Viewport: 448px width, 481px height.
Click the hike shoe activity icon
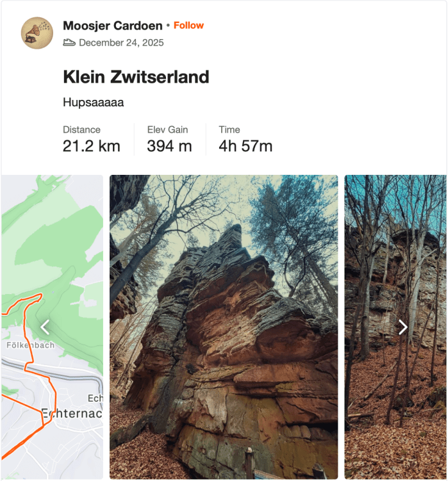[69, 42]
